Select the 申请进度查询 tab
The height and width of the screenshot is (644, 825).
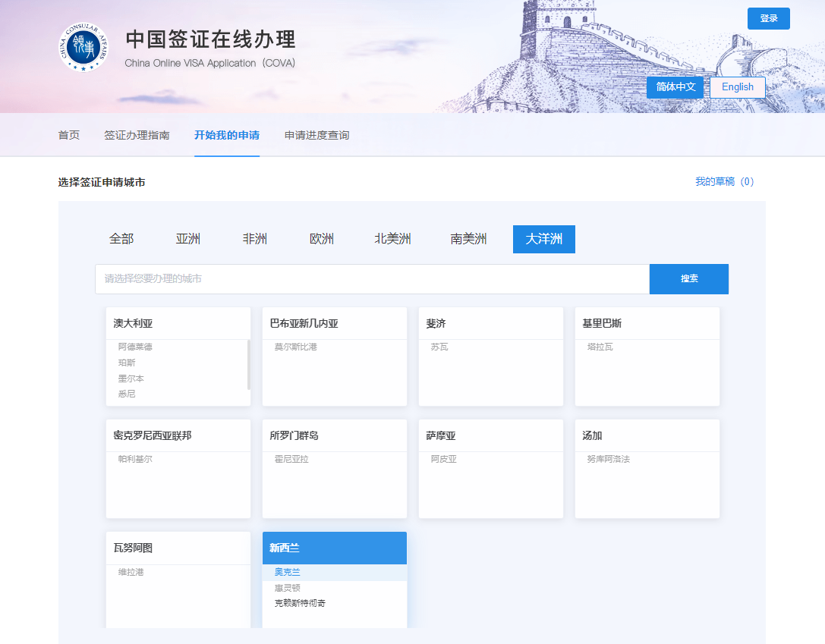pyautogui.click(x=316, y=135)
